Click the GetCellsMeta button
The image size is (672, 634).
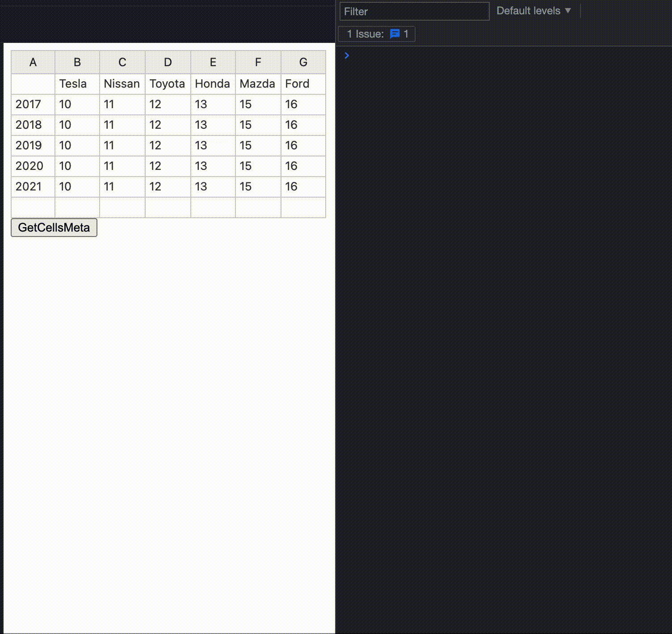(54, 228)
